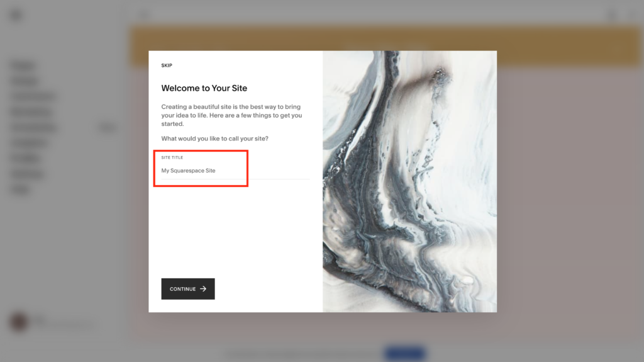Click the blurred icon above the gold banner's left edge
This screenshot has height=362, width=644.
tap(143, 15)
